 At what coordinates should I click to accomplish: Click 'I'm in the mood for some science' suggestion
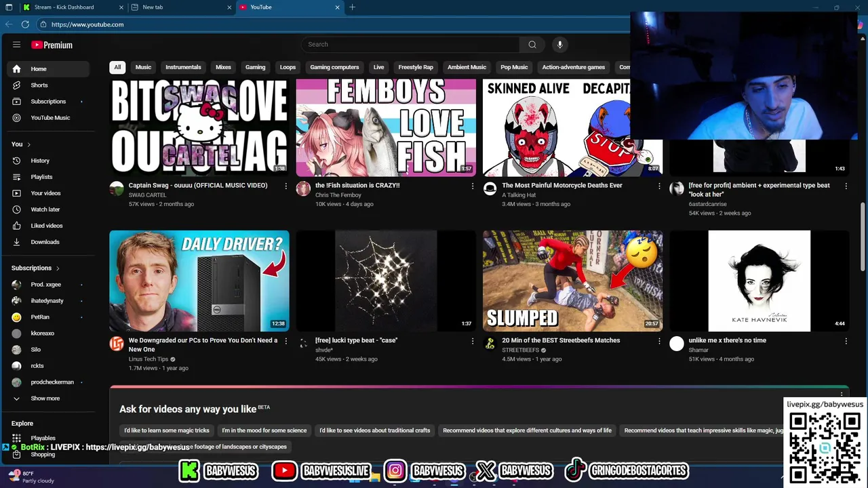264,430
